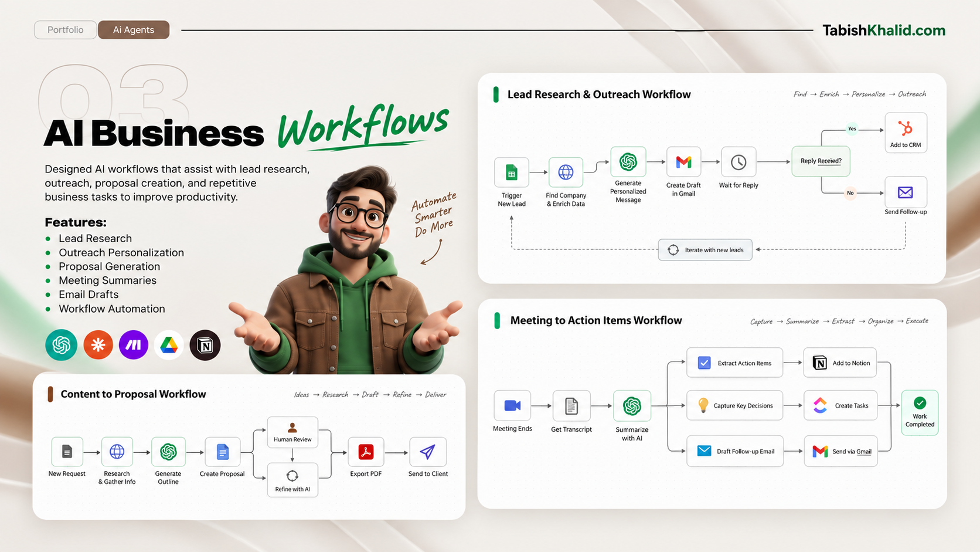Viewport: 980px width, 552px height.
Task: Click the ChatGPT logo under Features
Action: [62, 345]
